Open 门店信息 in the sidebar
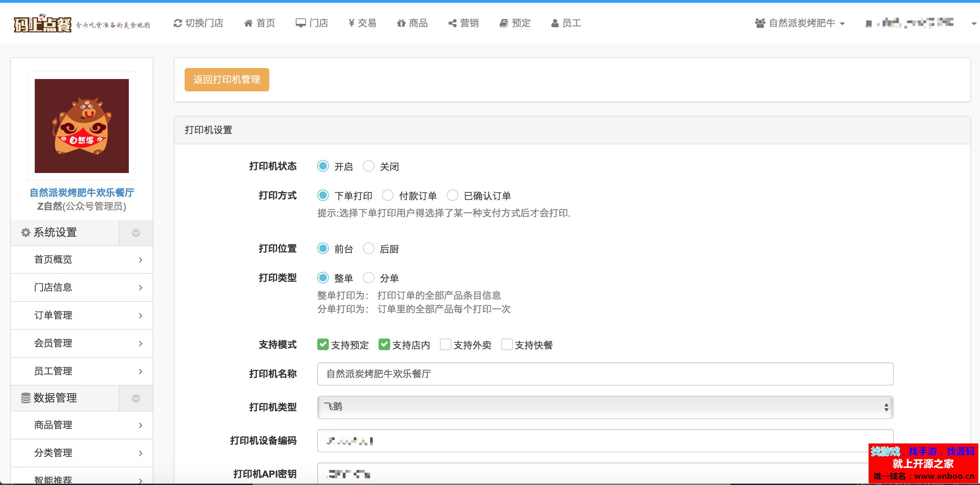Viewport: 980px width, 485px height. (82, 287)
